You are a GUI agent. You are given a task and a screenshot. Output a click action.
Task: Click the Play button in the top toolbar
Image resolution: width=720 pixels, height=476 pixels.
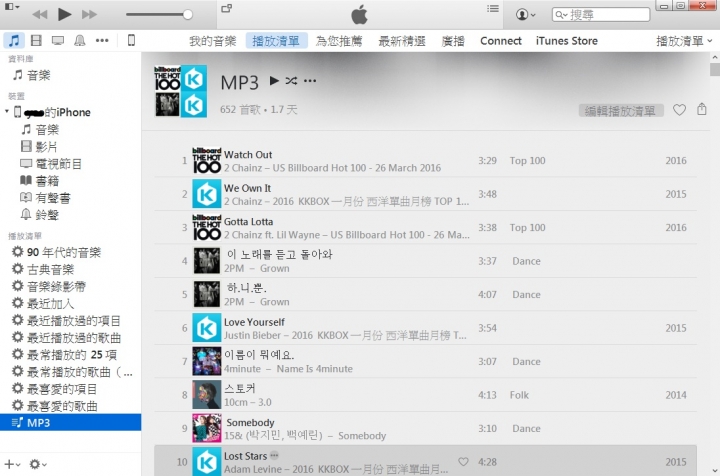click(64, 14)
